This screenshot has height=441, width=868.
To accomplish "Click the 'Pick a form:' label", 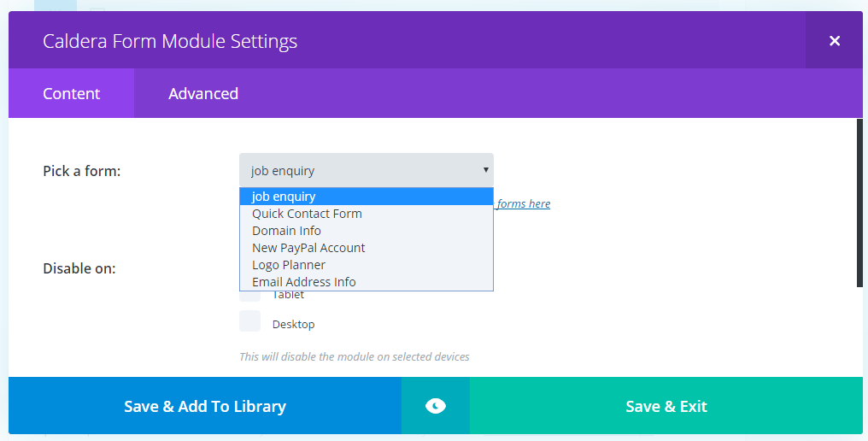I will 81,171.
